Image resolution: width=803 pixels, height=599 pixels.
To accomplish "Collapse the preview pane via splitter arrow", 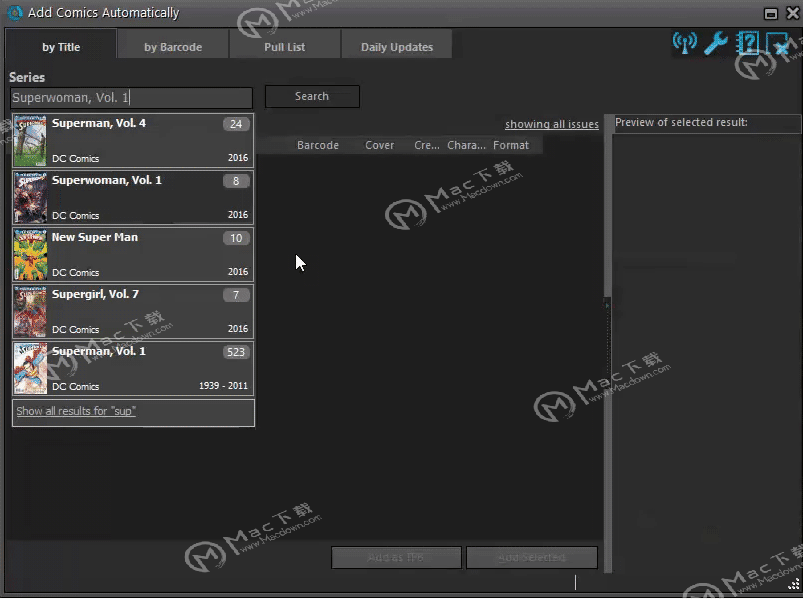I will click(607, 306).
